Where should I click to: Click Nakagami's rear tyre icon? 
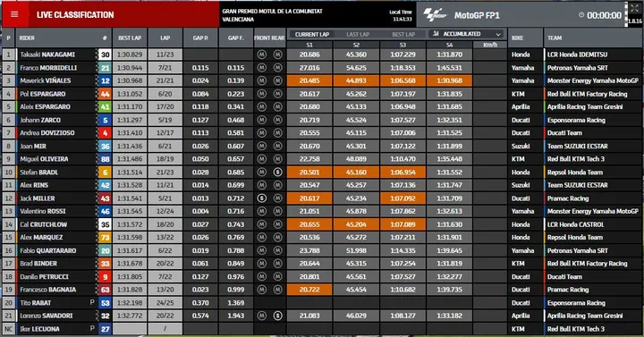277,55
